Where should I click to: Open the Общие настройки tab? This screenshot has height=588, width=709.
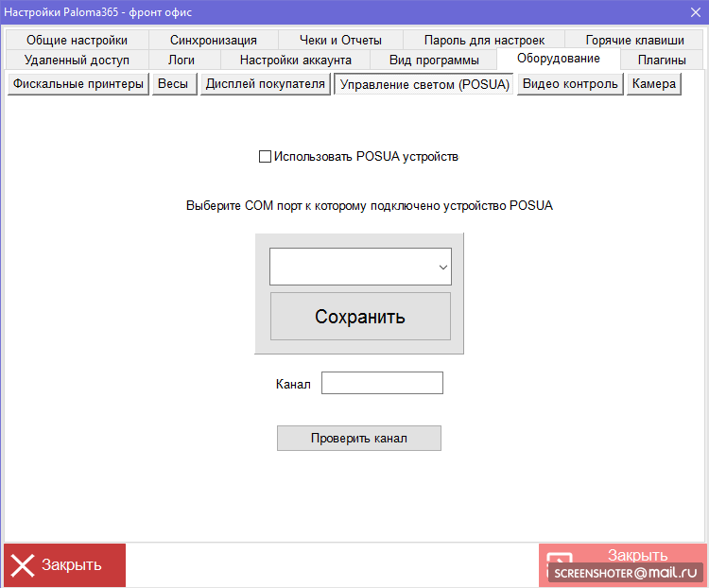coord(77,40)
